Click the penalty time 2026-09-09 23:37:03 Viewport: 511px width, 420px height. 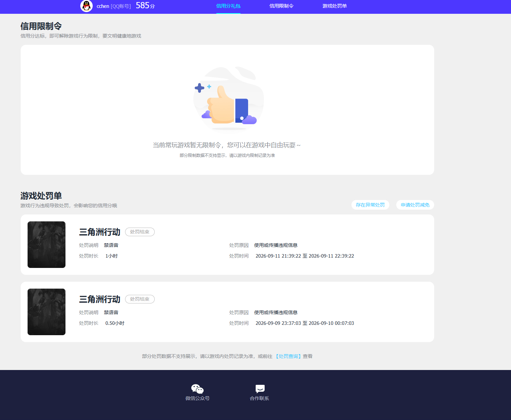tap(278, 323)
